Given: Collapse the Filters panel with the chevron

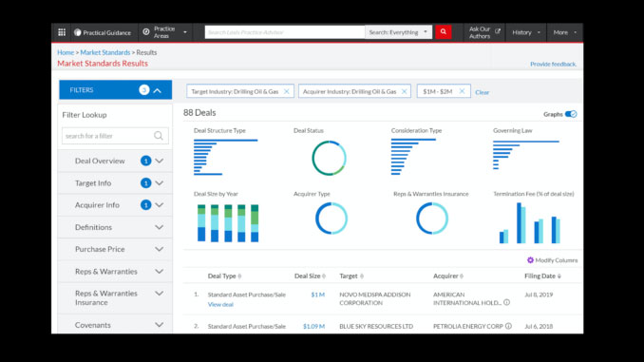Looking at the screenshot, I should 158,90.
